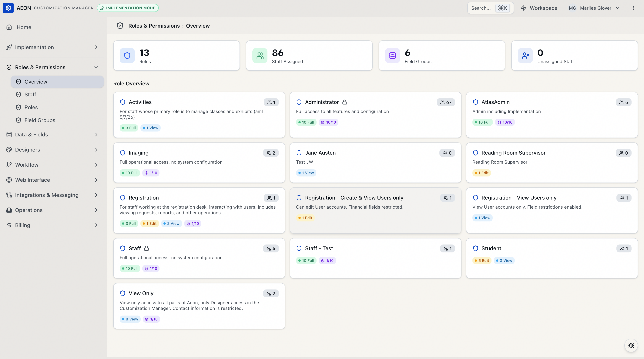Select Roles in the sidebar submenu

[57, 107]
